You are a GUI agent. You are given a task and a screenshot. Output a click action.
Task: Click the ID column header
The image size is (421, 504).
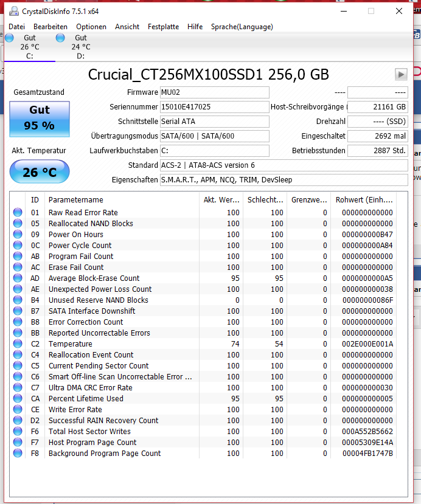pos(35,200)
